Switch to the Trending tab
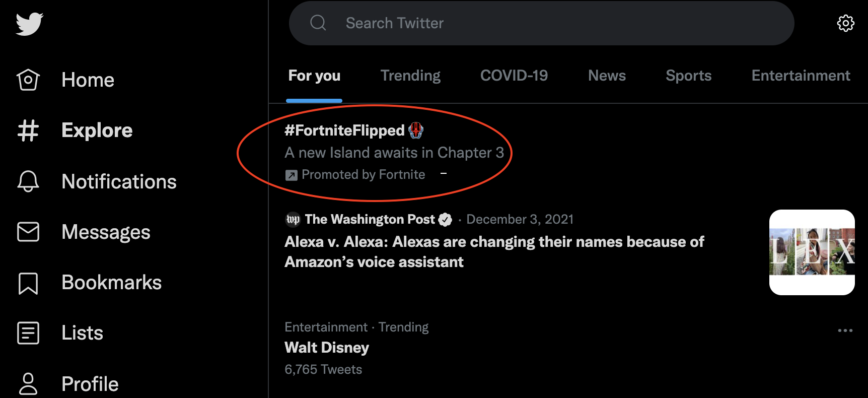 (x=410, y=76)
